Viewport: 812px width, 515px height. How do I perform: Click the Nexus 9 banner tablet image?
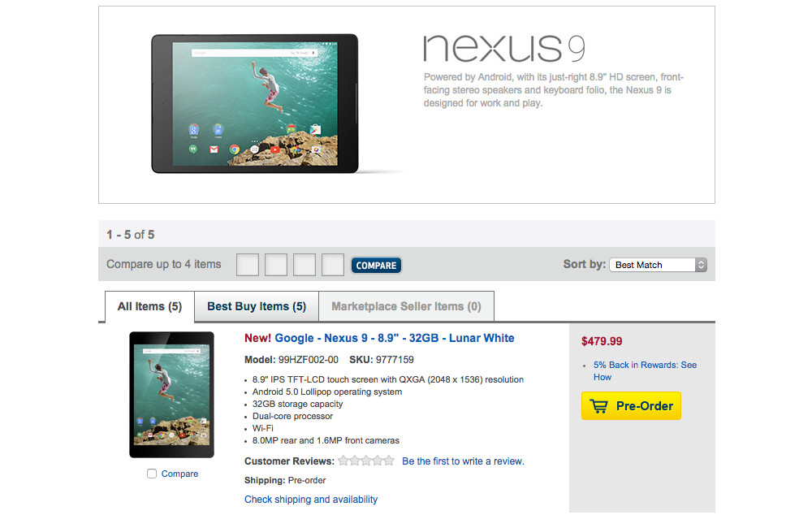coord(254,103)
